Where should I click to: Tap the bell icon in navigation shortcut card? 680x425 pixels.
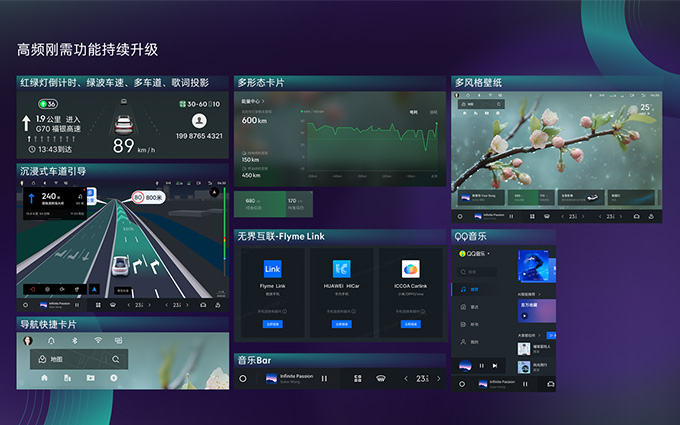point(51,341)
